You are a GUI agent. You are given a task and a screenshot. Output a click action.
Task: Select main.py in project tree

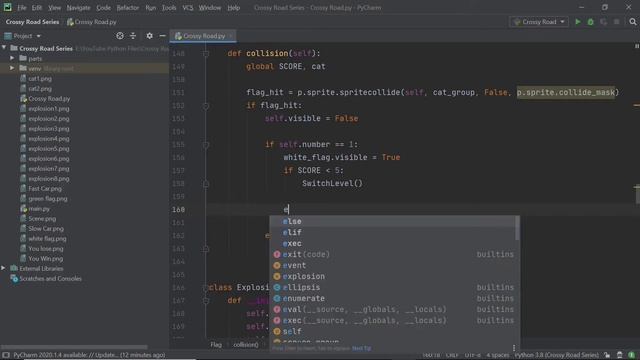pyautogui.click(x=39, y=209)
